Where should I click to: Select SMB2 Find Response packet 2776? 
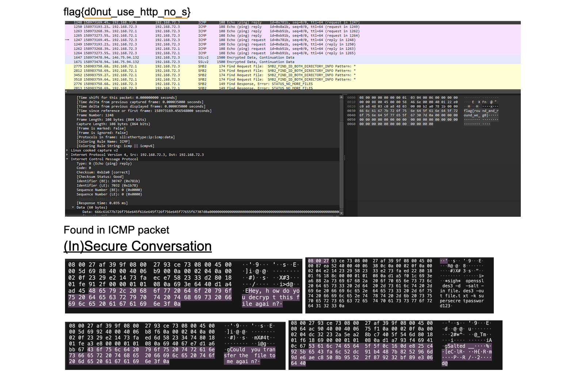tap(293, 84)
